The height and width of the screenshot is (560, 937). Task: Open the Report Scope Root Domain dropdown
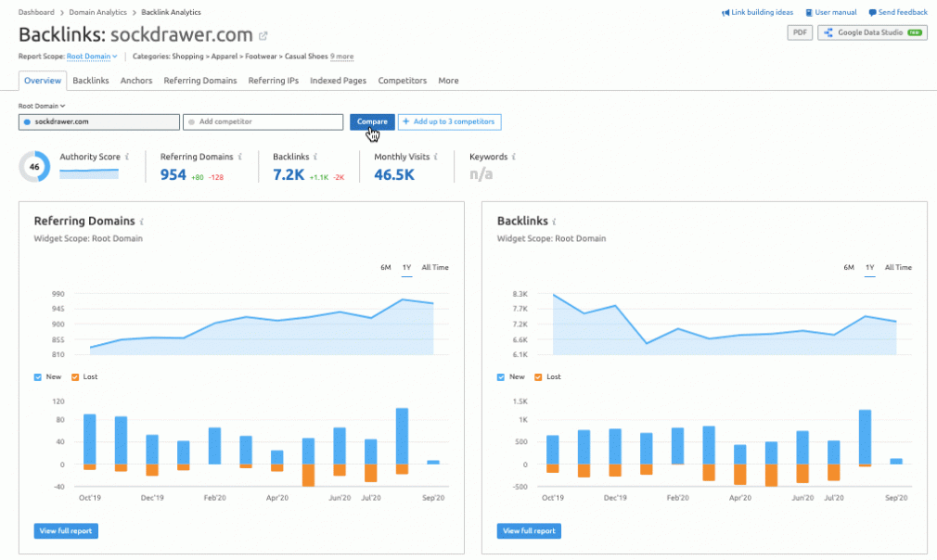(x=92, y=57)
